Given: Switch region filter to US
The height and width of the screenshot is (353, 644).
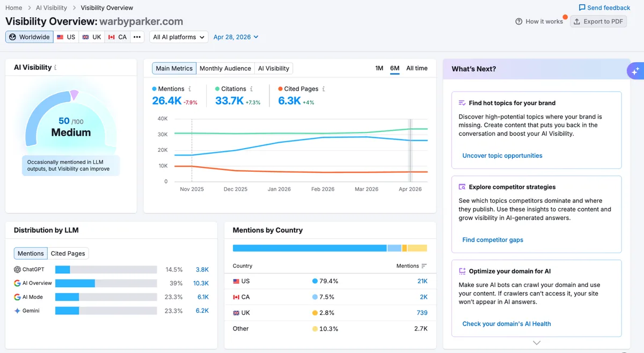Looking at the screenshot, I should coord(66,37).
